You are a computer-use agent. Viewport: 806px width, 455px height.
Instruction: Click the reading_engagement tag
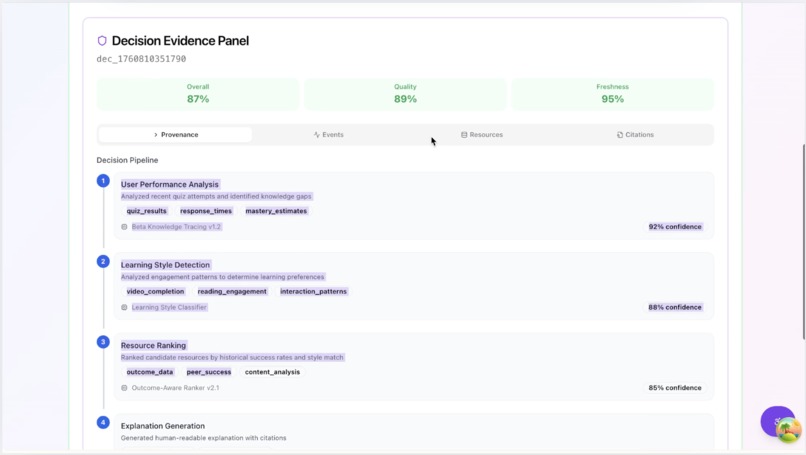(232, 292)
